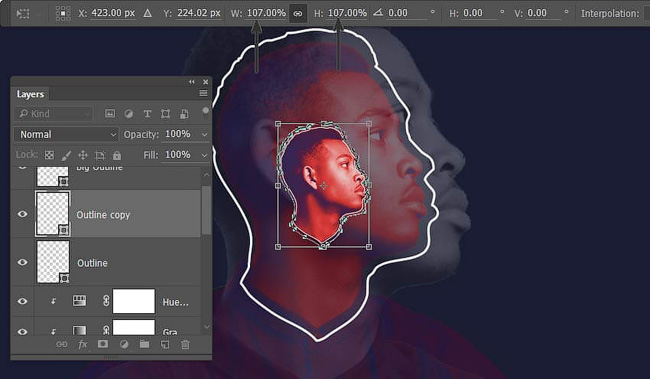Click the Hue/Saturation adjustment icon
This screenshot has width=650, height=379.
[80, 301]
